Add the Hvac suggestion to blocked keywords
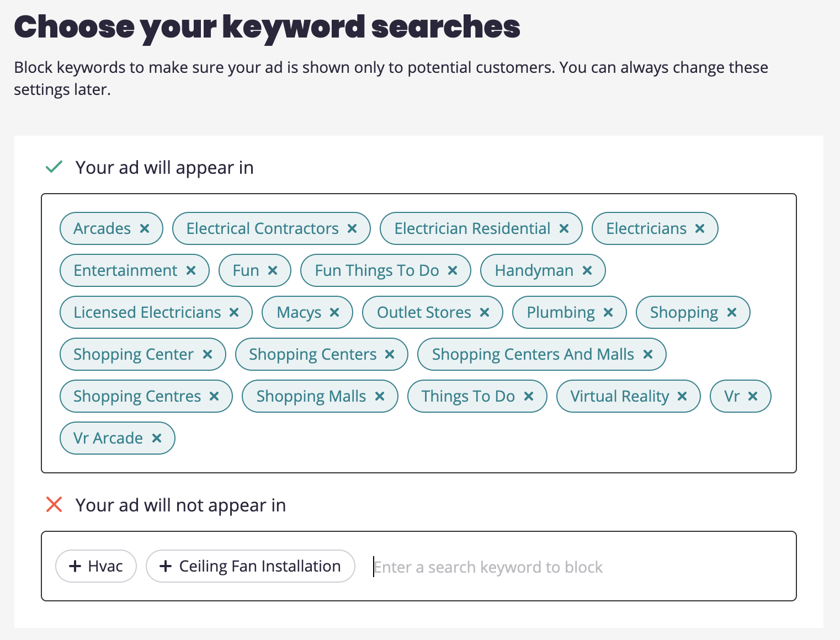 [x=96, y=566]
